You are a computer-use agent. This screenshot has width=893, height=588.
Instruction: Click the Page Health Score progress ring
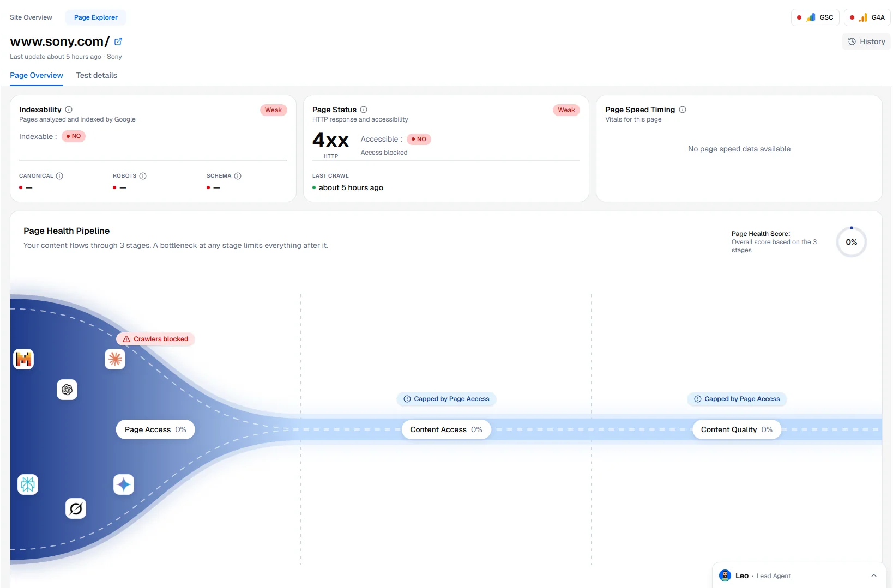pyautogui.click(x=852, y=242)
